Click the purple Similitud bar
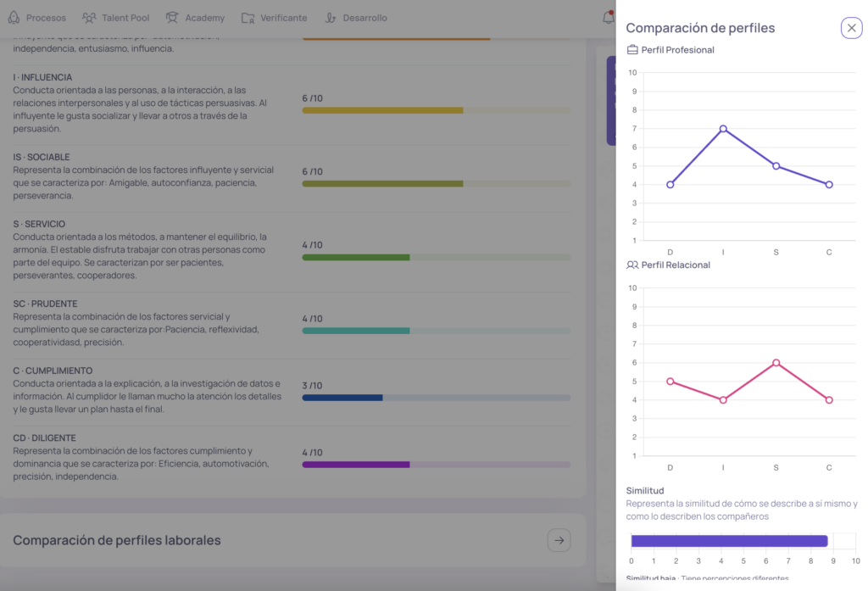 (729, 541)
